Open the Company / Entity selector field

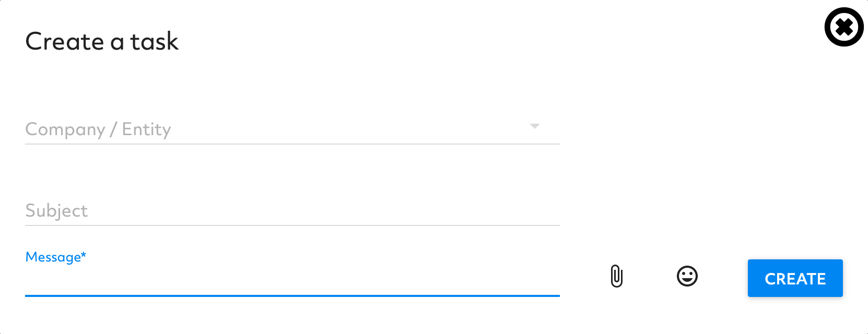[292, 129]
